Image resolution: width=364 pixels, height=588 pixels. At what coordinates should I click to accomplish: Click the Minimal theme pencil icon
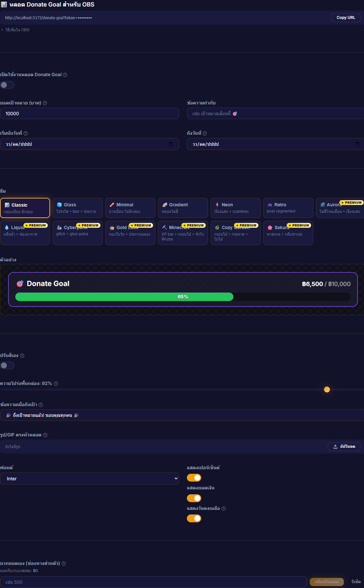point(112,205)
